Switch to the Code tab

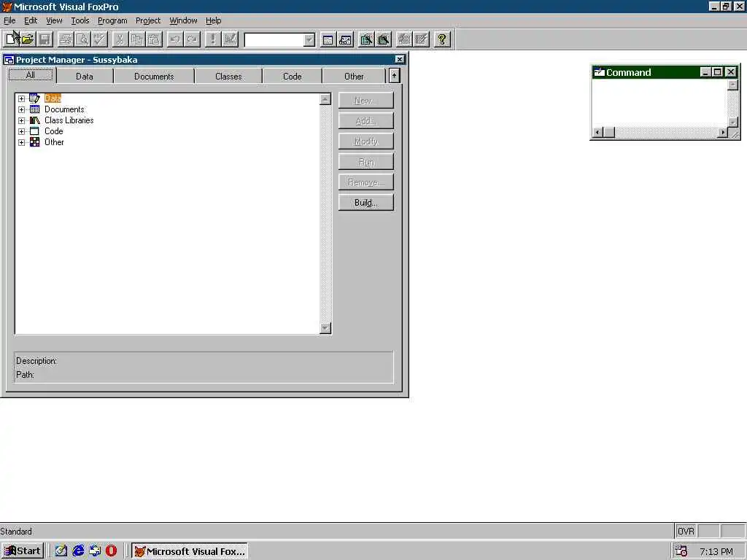pyautogui.click(x=292, y=76)
